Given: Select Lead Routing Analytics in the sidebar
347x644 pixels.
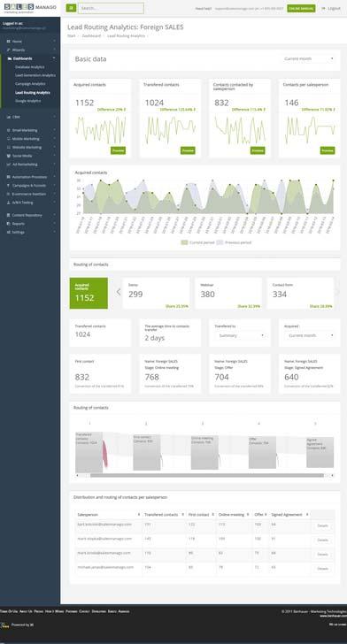Looking at the screenshot, I should [x=33, y=92].
